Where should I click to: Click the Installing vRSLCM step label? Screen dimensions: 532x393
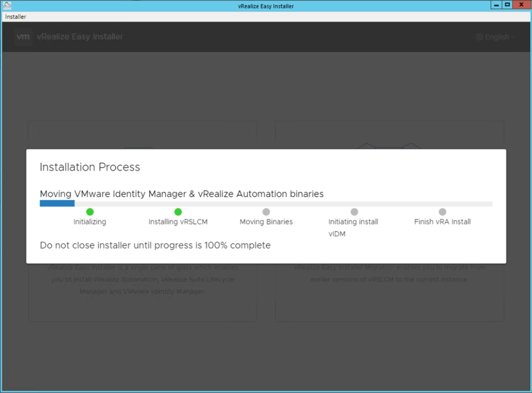[178, 222]
